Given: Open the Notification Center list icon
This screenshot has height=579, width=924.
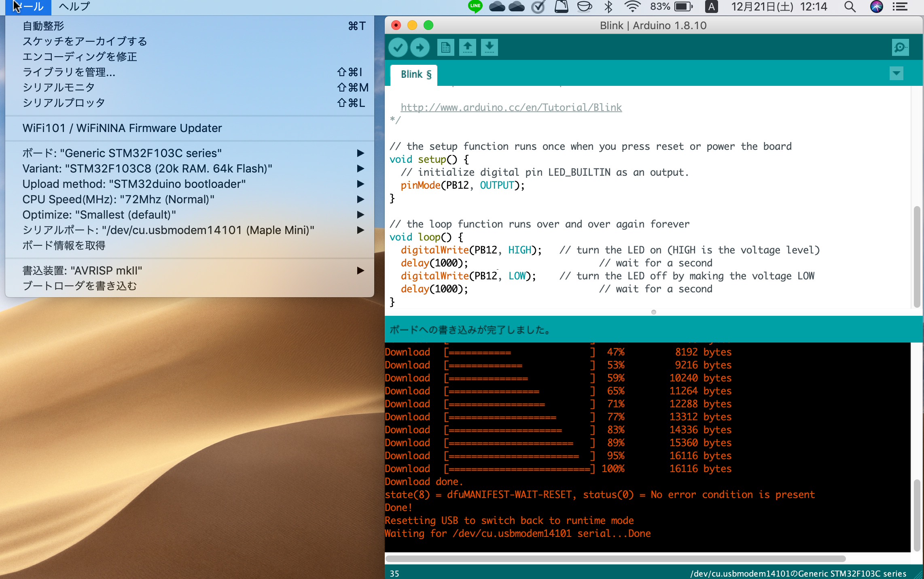Looking at the screenshot, I should pos(900,6).
